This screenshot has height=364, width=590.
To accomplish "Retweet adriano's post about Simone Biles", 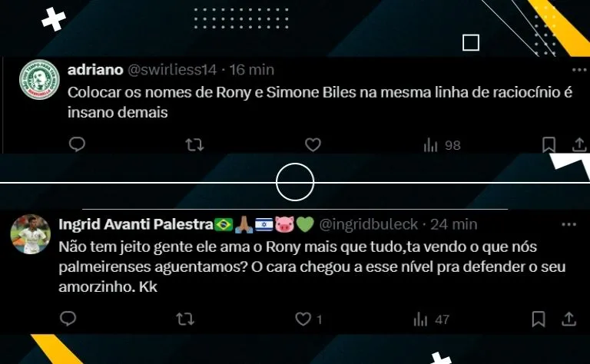I will [195, 145].
